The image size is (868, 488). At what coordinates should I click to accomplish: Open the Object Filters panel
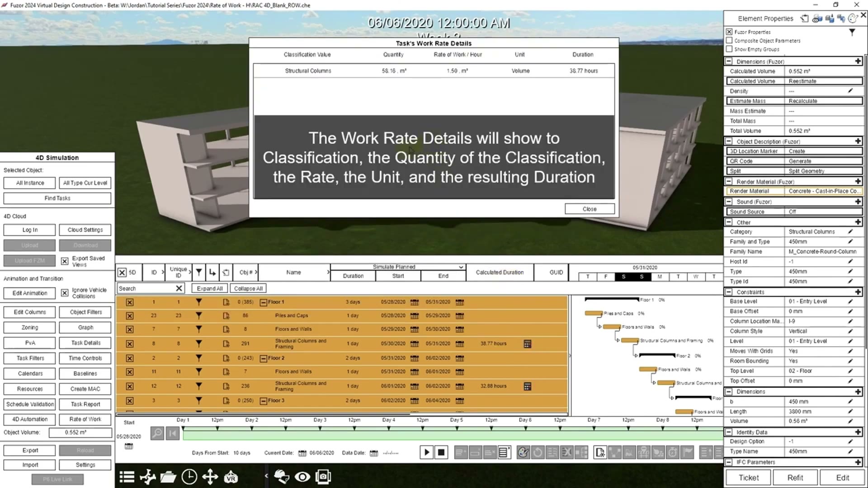click(x=85, y=312)
